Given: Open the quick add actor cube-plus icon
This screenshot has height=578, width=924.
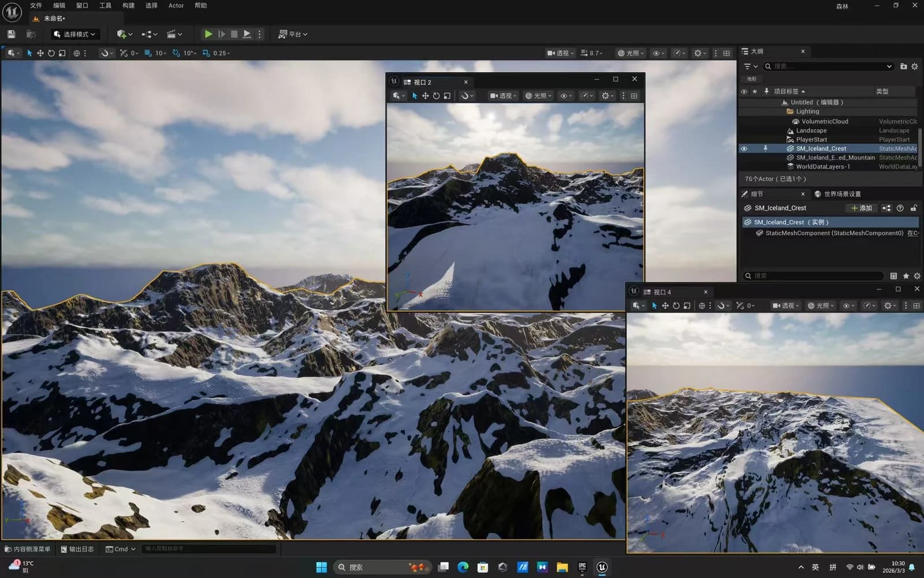Looking at the screenshot, I should tap(124, 34).
